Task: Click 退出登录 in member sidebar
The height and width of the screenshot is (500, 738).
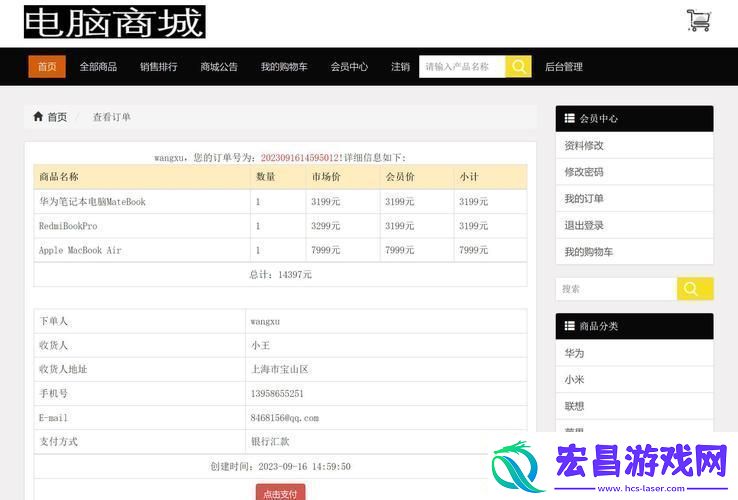Action: [x=634, y=225]
